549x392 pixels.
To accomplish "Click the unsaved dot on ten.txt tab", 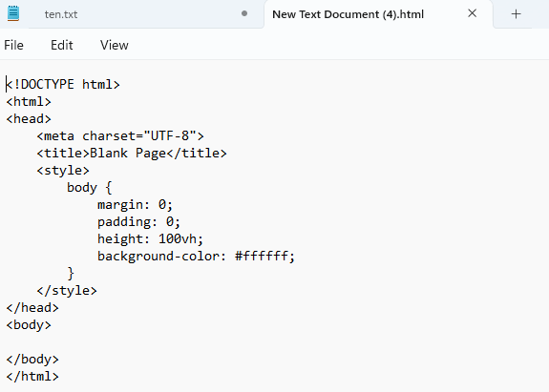I will tap(244, 13).
